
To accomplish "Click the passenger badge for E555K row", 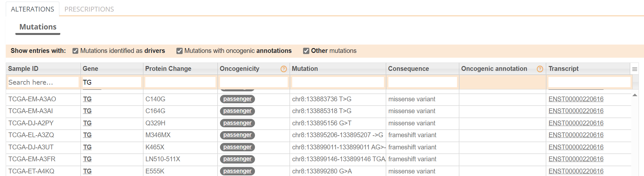I will click(x=237, y=171).
